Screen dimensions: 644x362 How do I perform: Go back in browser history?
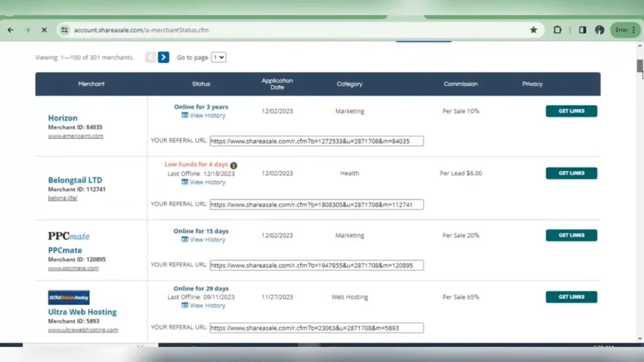[11, 30]
